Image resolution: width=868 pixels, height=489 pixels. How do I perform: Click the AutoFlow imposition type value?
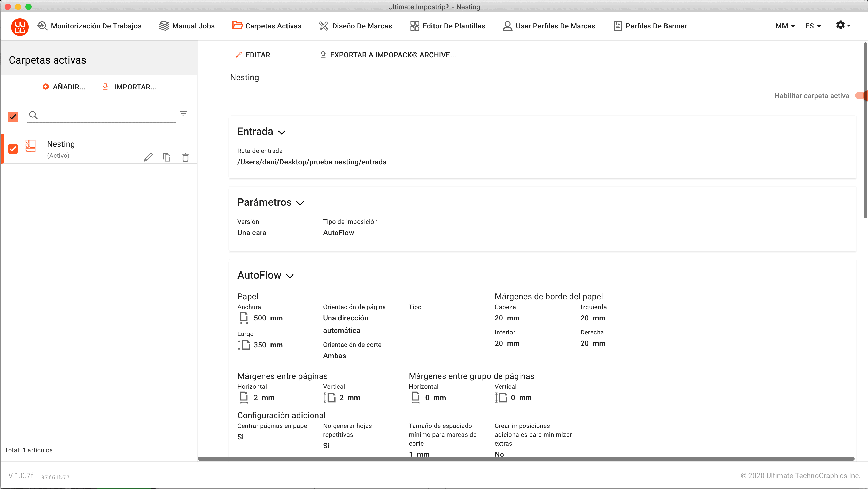[x=339, y=233]
